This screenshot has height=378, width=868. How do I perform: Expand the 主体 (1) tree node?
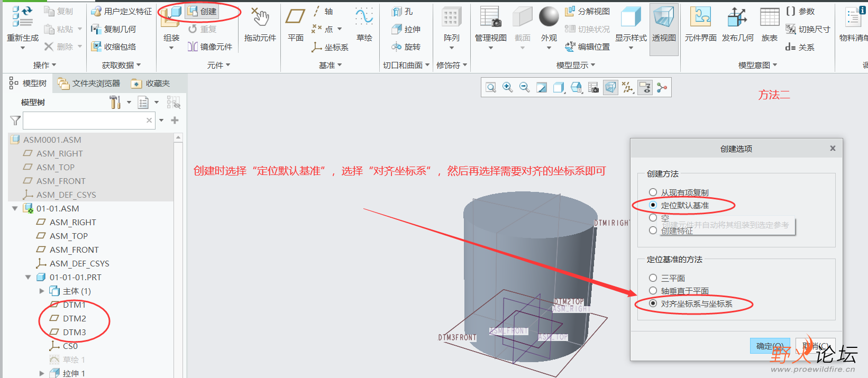(x=42, y=291)
